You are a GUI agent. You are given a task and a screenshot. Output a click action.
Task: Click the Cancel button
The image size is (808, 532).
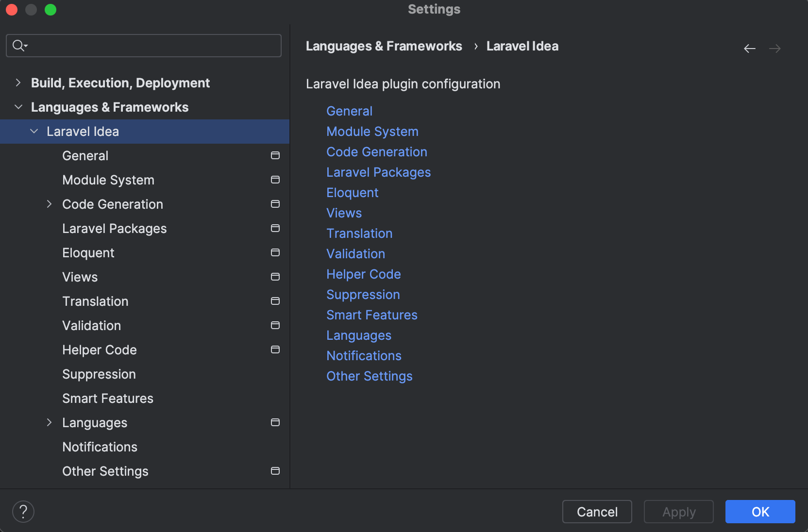tap(597, 512)
